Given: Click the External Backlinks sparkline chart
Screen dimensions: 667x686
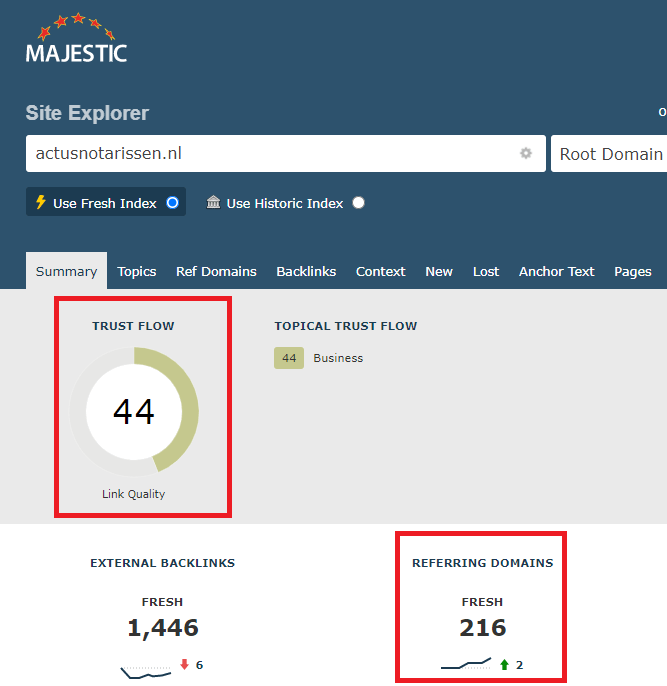Looking at the screenshot, I should click(146, 670).
